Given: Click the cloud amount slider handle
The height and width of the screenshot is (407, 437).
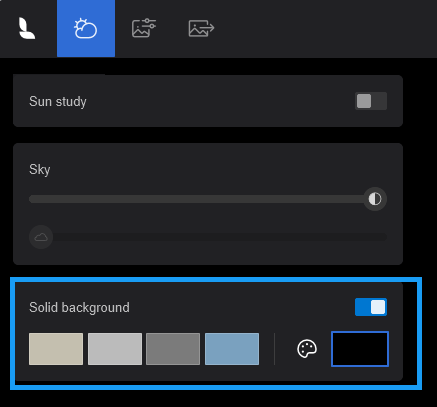Looking at the screenshot, I should (41, 237).
